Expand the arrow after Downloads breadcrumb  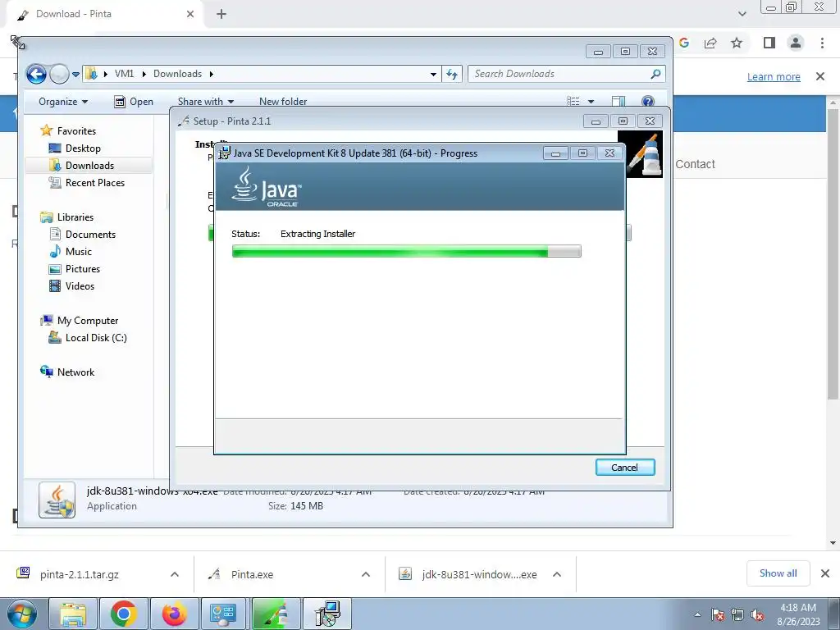click(x=211, y=75)
